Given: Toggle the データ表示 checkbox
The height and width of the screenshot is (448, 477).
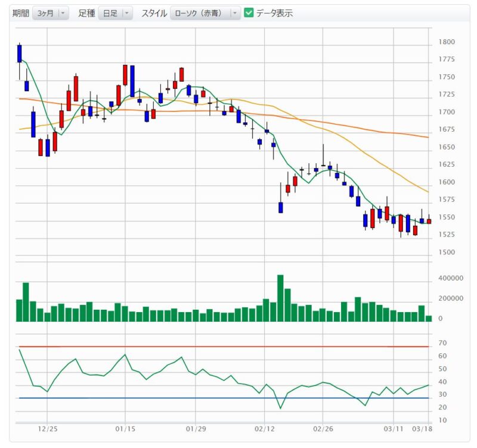Looking at the screenshot, I should [249, 13].
